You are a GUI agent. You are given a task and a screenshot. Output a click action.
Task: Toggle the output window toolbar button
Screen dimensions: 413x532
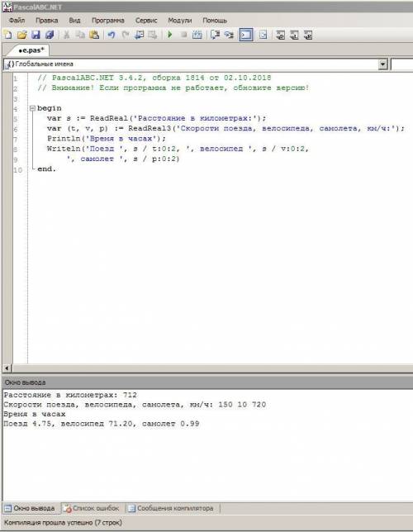[x=246, y=35]
